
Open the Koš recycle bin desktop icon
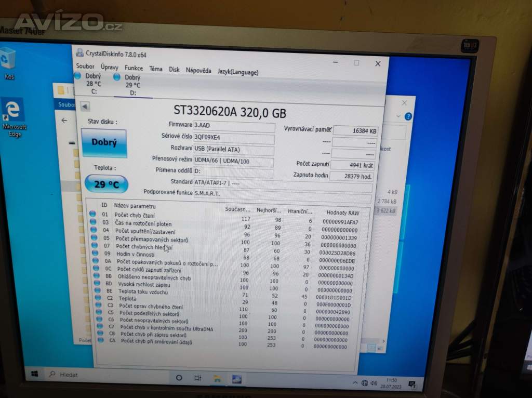click(x=8, y=64)
